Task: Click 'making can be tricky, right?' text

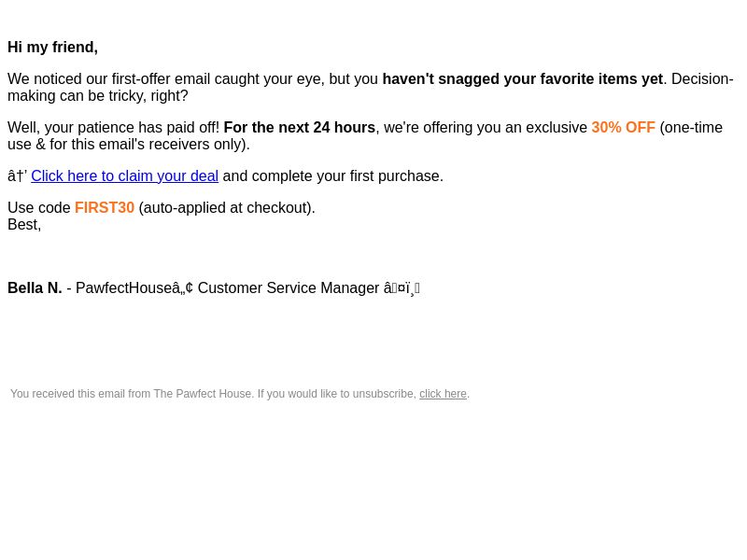Action: pos(98,96)
